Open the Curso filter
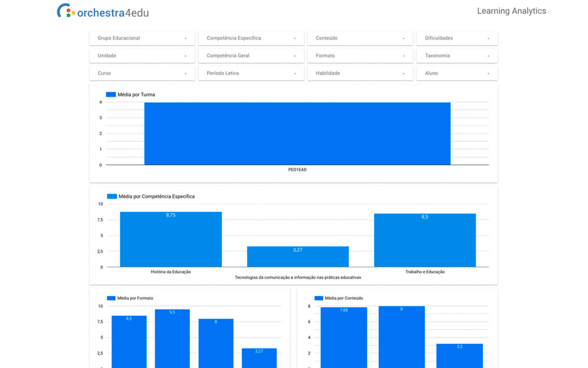The width and height of the screenshot is (588, 368). (x=142, y=73)
